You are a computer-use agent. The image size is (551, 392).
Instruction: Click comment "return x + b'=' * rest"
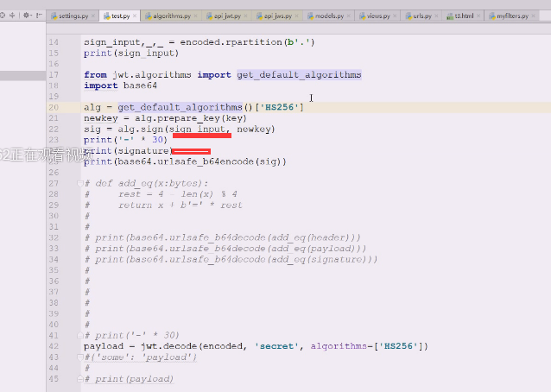click(180, 205)
